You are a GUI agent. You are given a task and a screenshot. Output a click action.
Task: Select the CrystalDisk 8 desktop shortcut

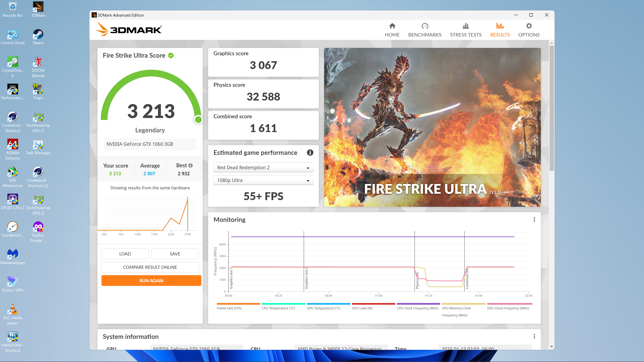click(13, 67)
